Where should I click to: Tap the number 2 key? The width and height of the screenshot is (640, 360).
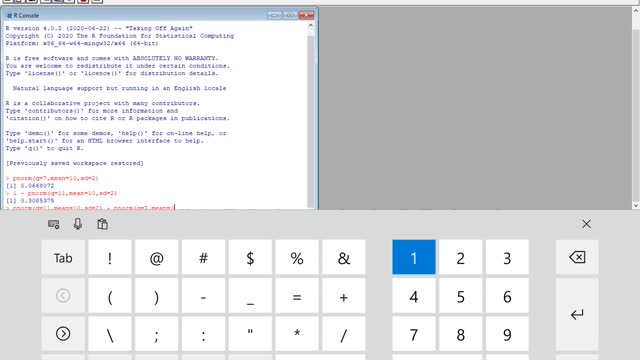[x=460, y=258]
